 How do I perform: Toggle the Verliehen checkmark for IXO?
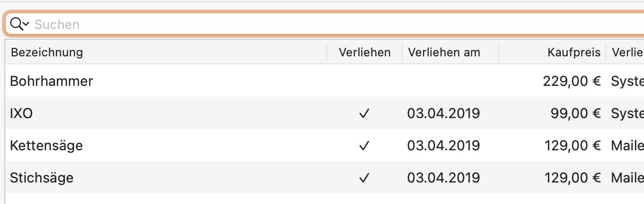coord(364,113)
